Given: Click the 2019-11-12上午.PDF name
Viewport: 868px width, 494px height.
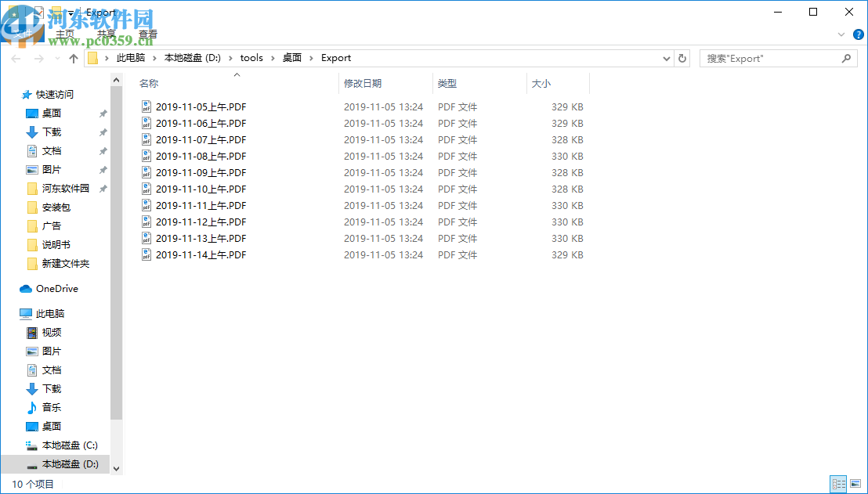Looking at the screenshot, I should 201,222.
